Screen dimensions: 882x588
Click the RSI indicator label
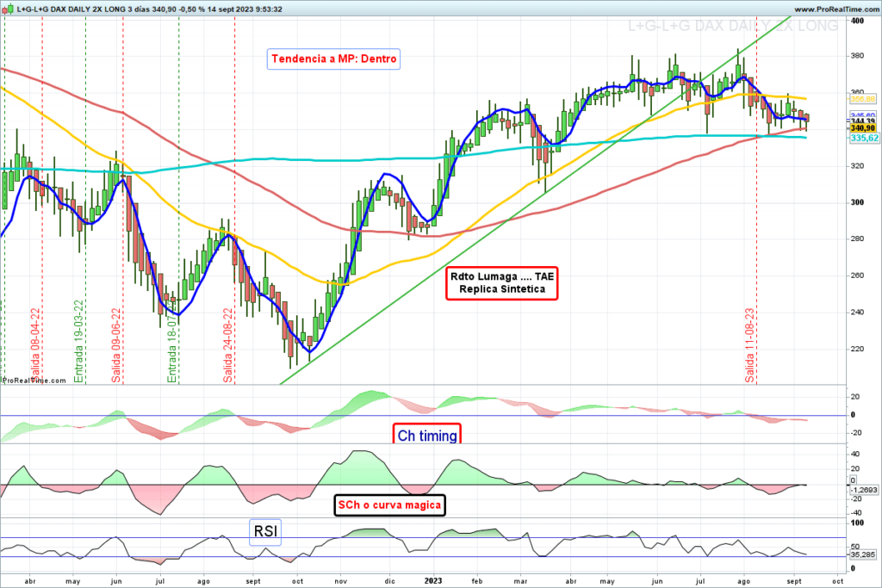(x=265, y=530)
